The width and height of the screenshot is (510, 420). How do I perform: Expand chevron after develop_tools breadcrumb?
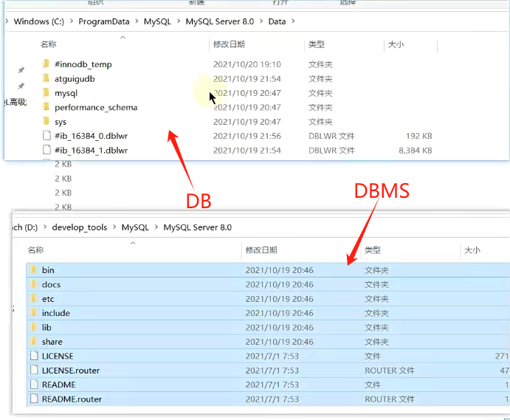coord(114,227)
